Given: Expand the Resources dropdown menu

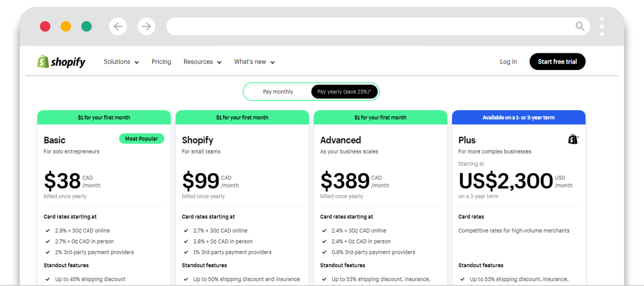Looking at the screenshot, I should (203, 62).
